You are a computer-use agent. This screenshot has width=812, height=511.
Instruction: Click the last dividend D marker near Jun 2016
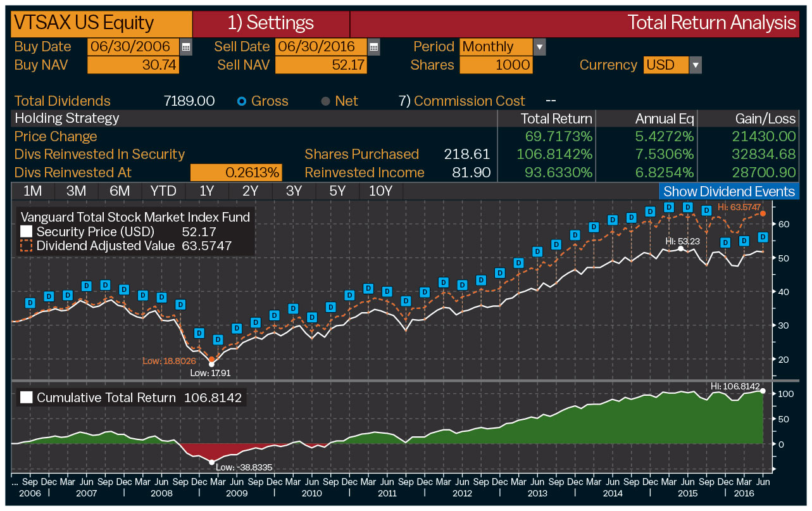pyautogui.click(x=763, y=237)
